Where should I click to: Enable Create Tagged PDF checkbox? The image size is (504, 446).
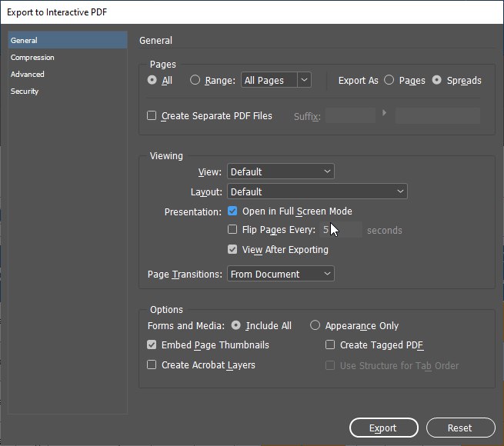pyautogui.click(x=330, y=344)
